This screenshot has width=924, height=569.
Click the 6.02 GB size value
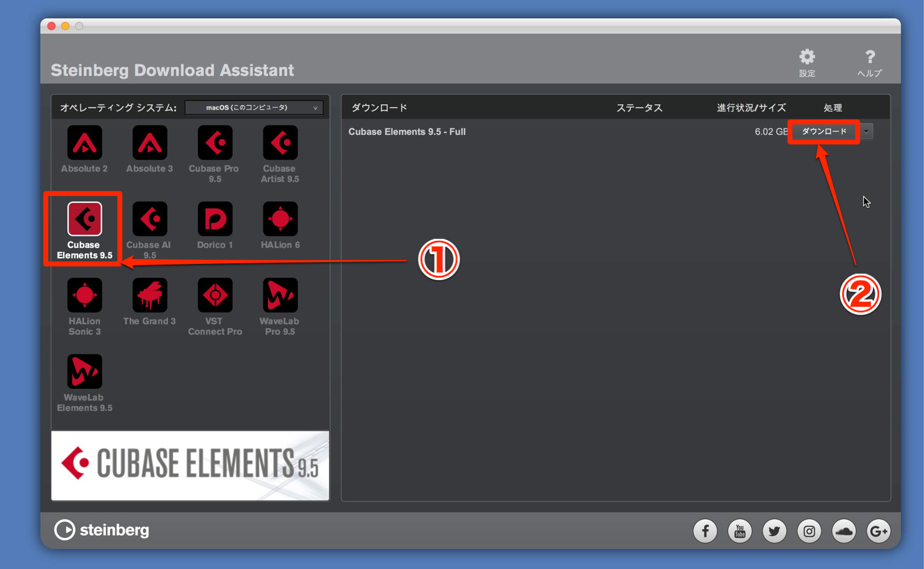coord(771,132)
